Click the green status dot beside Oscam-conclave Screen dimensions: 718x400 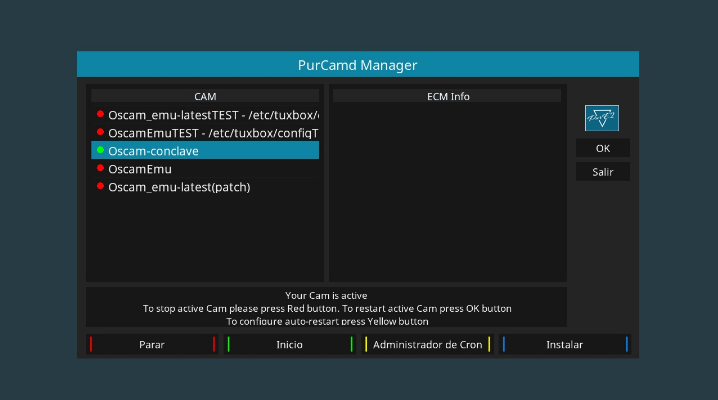pos(100,151)
